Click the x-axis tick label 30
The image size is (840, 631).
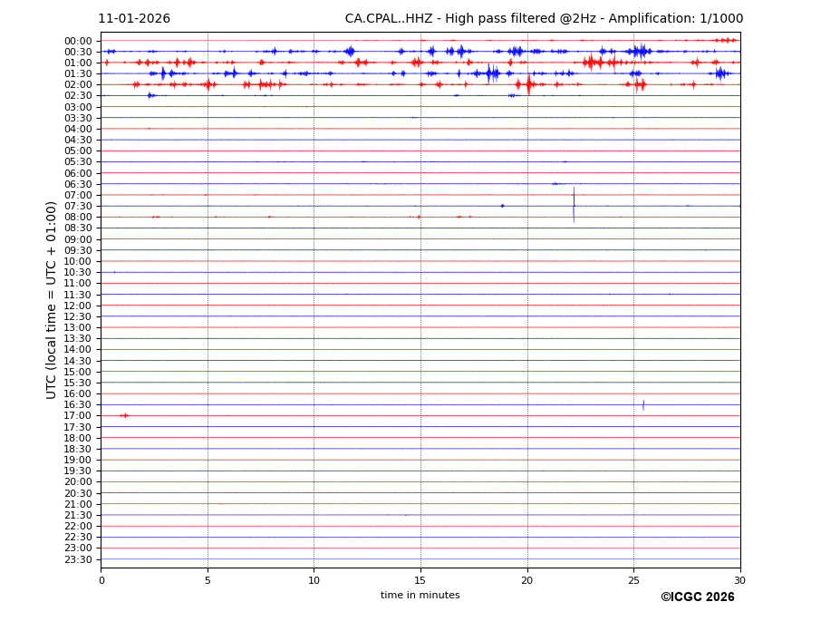[739, 580]
